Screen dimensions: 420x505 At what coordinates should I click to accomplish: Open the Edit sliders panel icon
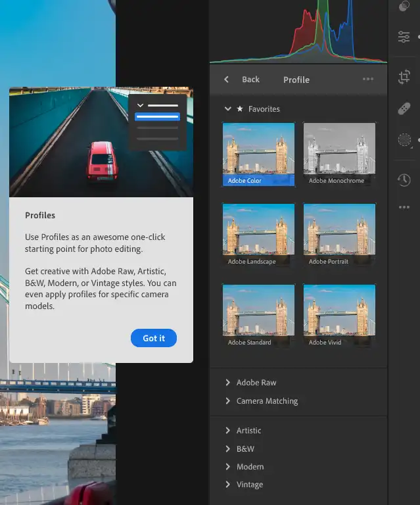404,37
